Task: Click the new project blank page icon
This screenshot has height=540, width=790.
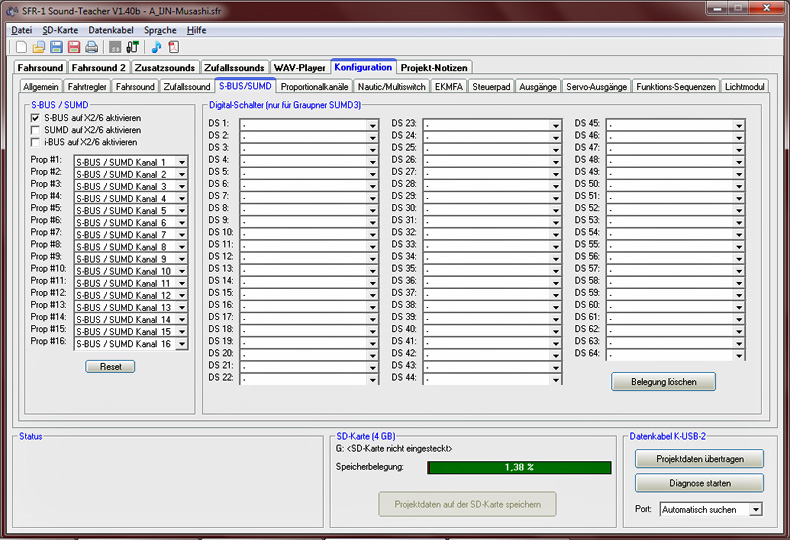Action: (22, 47)
